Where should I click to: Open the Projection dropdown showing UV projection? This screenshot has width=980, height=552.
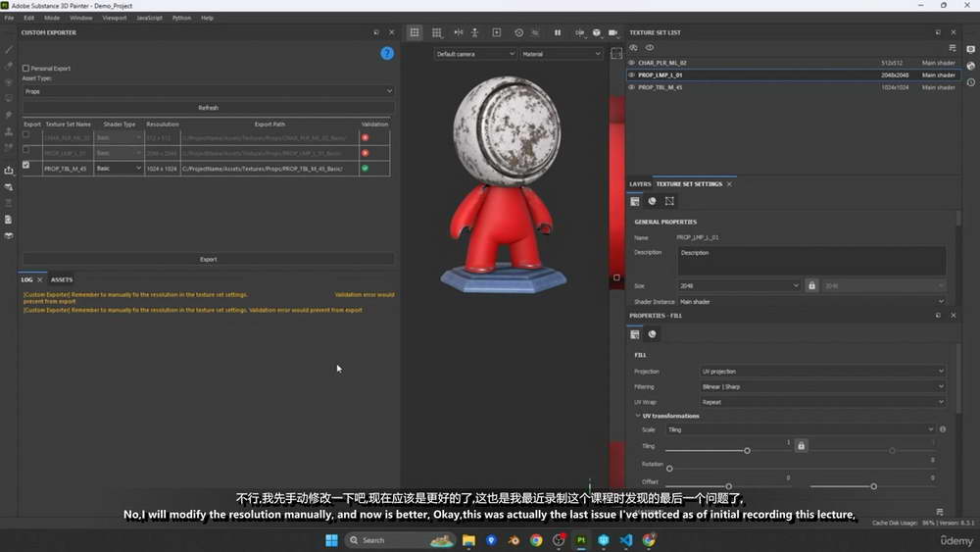tap(822, 372)
